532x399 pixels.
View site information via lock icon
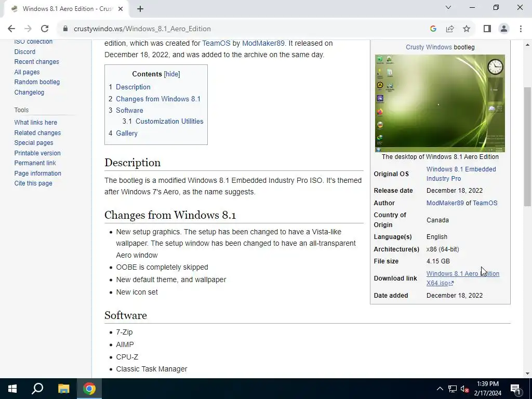click(x=65, y=29)
